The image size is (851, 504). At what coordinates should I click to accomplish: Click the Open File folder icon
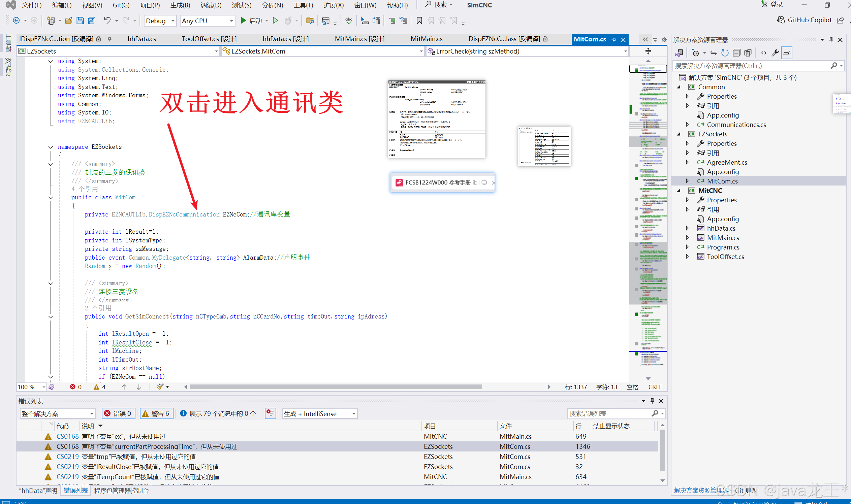tap(68, 21)
